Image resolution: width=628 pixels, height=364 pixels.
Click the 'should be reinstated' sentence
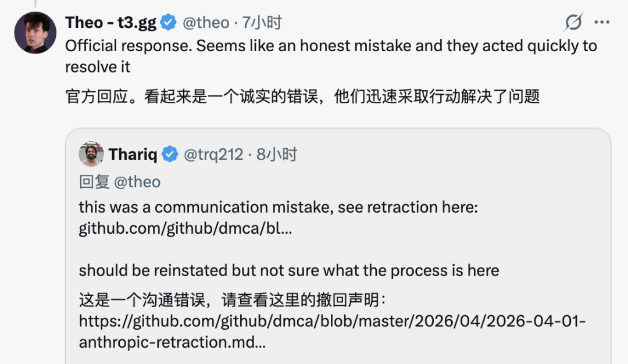point(288,270)
